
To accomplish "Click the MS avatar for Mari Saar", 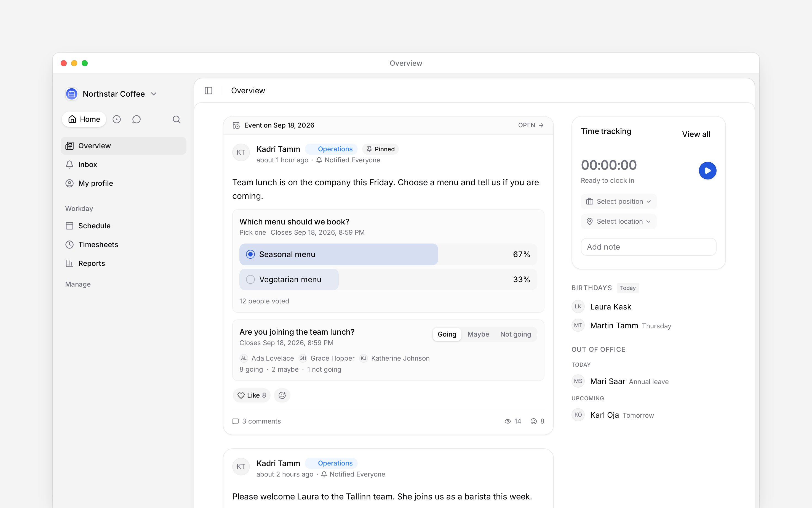I will (578, 381).
